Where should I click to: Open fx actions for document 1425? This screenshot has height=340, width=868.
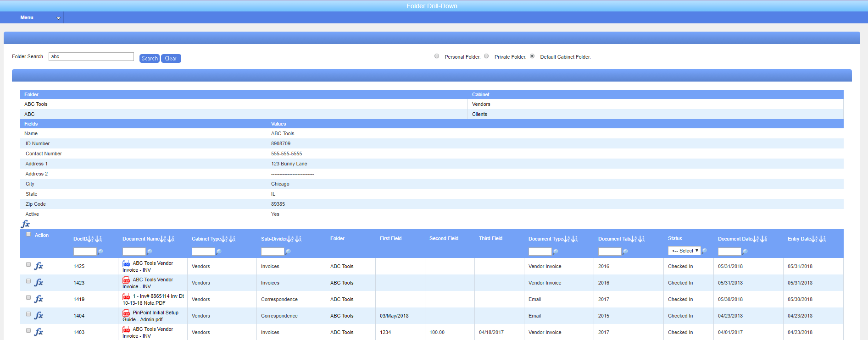[39, 266]
